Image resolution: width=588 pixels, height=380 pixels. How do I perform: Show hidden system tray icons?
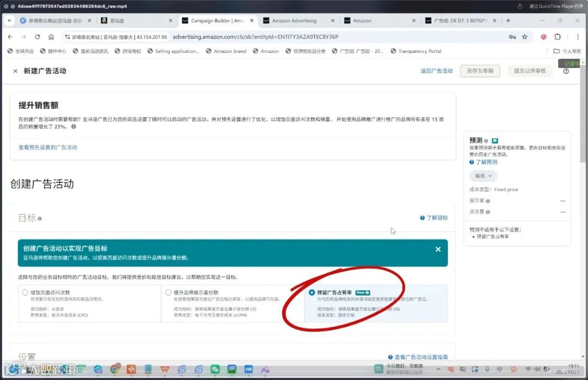pyautogui.click(x=438, y=369)
